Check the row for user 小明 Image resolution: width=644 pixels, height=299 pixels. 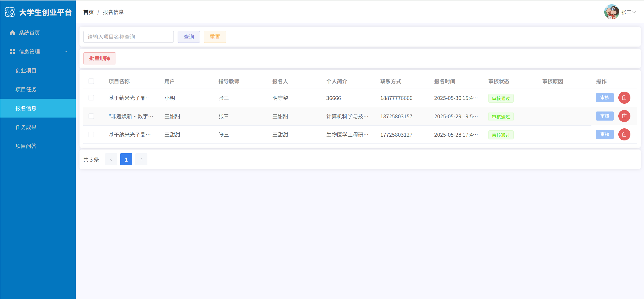(91, 98)
